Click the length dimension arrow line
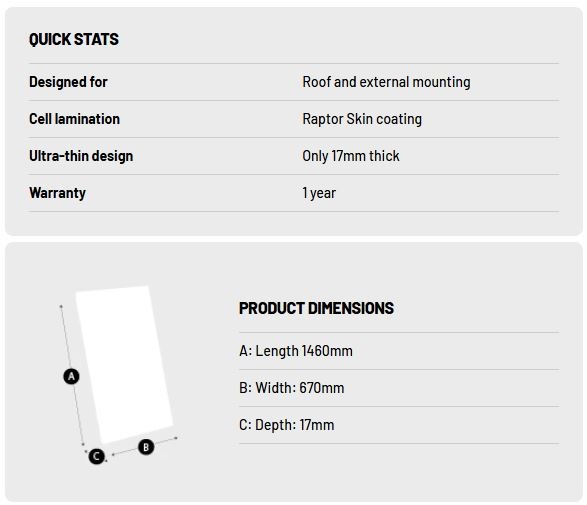The width and height of the screenshot is (587, 505). coord(72,375)
